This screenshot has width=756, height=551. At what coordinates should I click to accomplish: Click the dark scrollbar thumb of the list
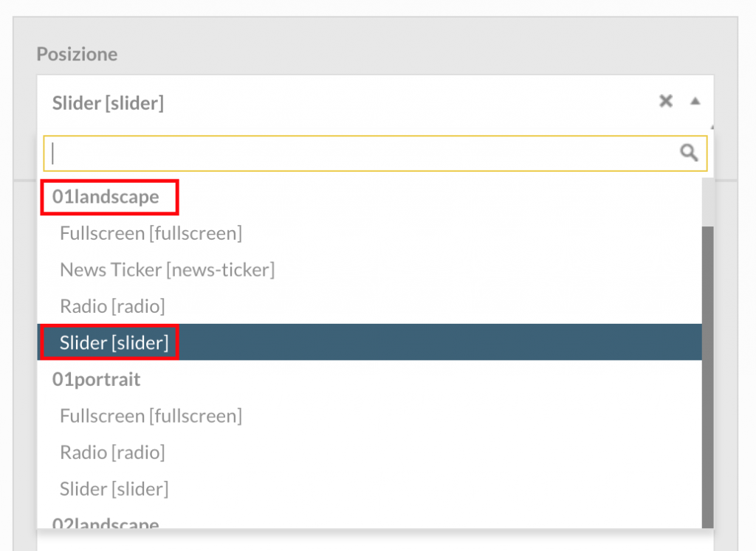707,377
